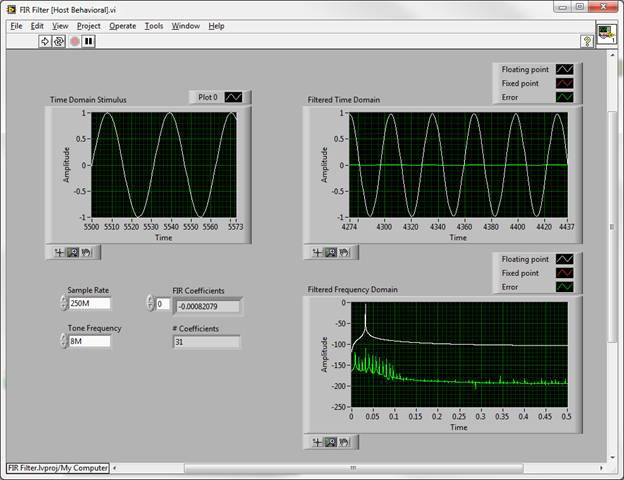Select the zoom tool under Filtered Time Domain
624x480 pixels.
tap(329, 253)
